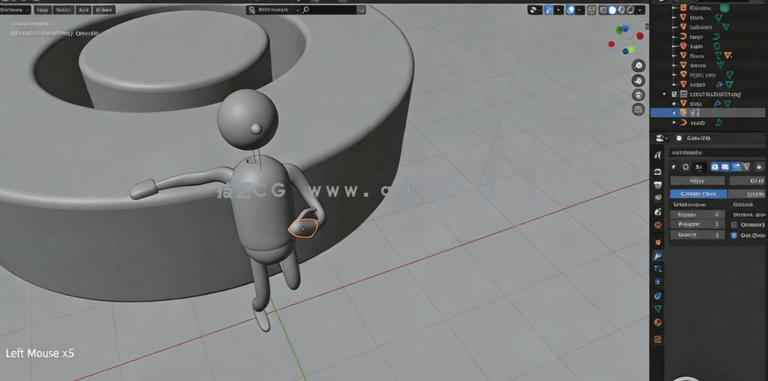Open the gizmo options dropdown arrow
This screenshot has height=381, width=768.
click(x=558, y=10)
